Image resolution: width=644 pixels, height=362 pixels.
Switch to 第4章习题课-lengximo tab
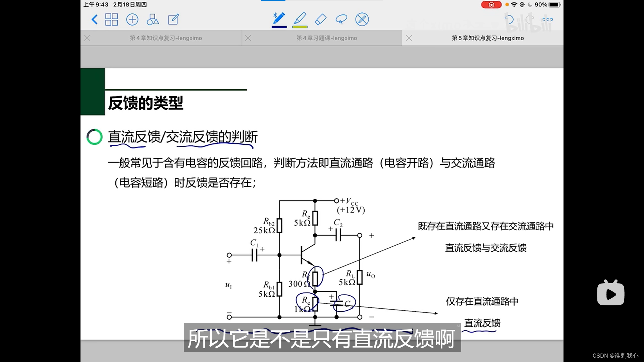pos(326,38)
